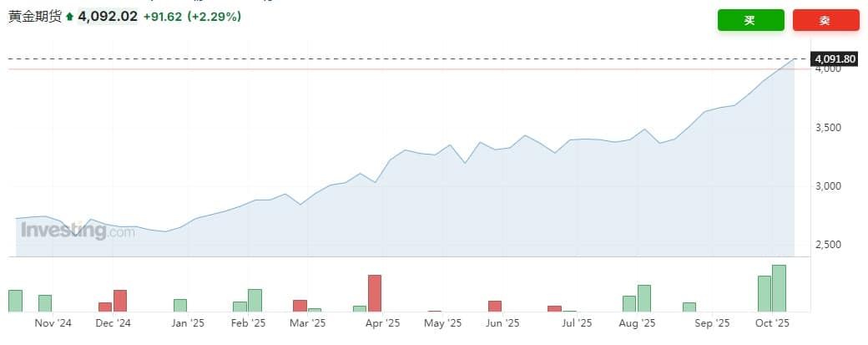Image resolution: width=868 pixels, height=345 pixels.
Task: Click the green up-arrow icon beside 黄金期货
Action: point(69,16)
